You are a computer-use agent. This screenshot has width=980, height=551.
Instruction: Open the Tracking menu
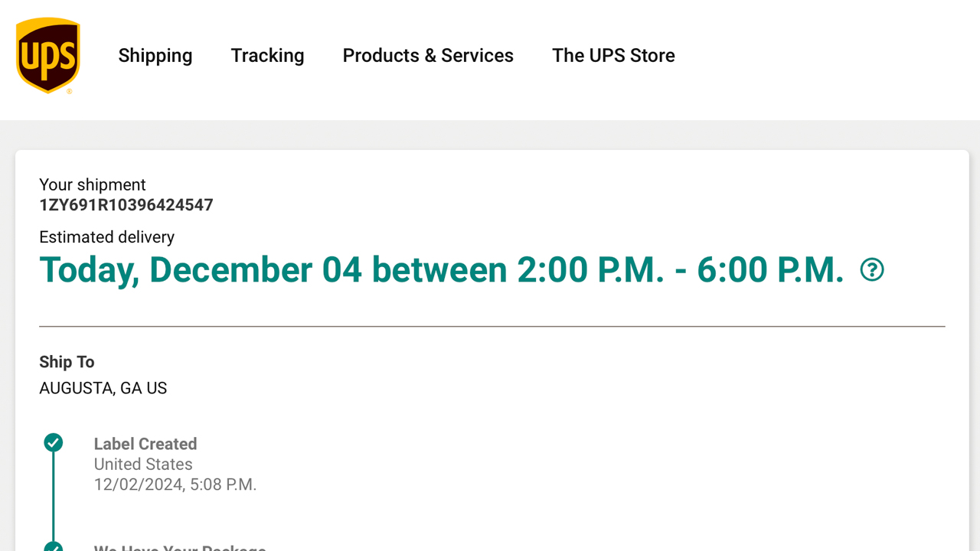click(267, 56)
